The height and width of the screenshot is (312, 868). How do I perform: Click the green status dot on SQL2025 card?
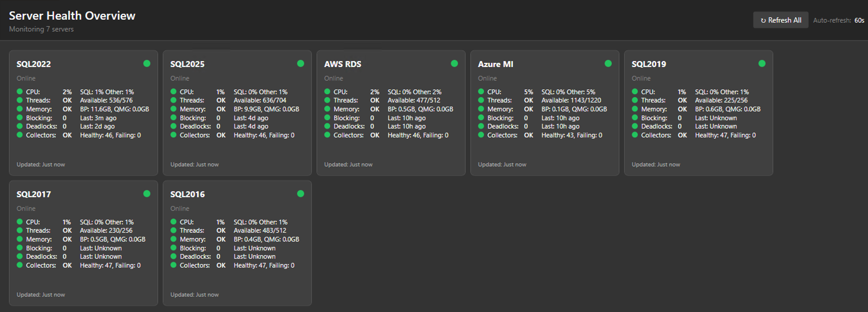click(x=301, y=63)
